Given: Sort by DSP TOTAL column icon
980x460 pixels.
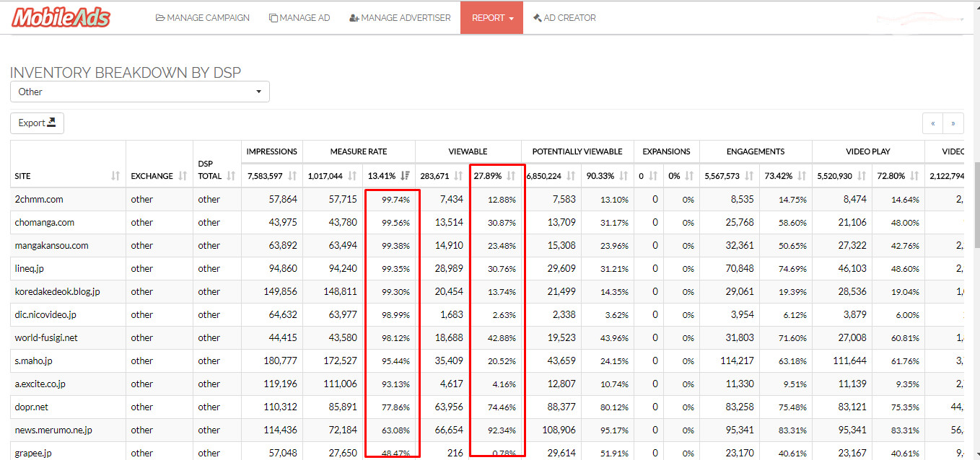Looking at the screenshot, I should [231, 176].
